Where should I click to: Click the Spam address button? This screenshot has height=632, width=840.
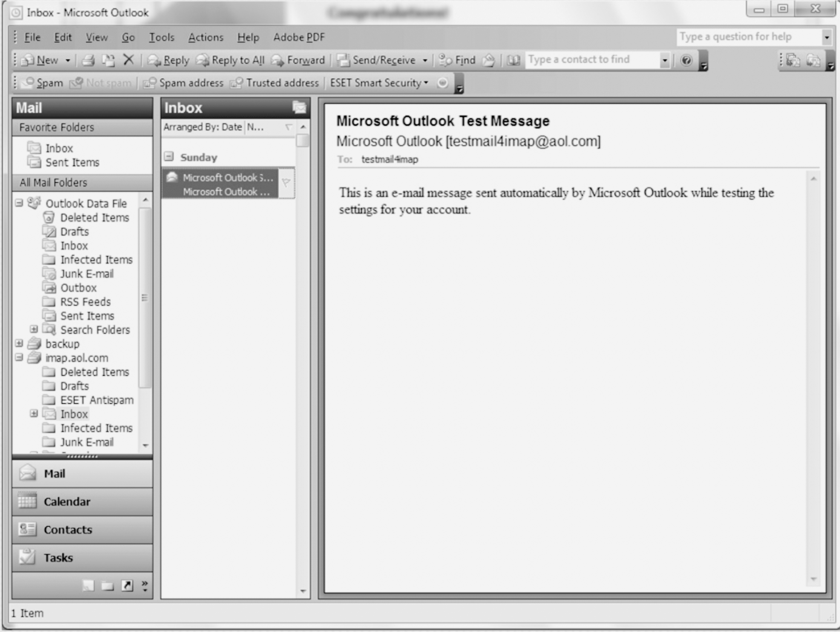click(x=183, y=83)
